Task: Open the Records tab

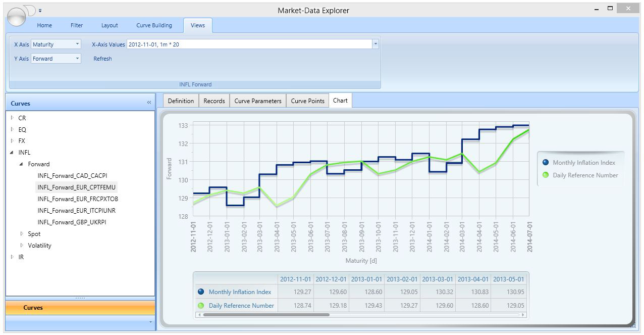Action: tap(214, 101)
